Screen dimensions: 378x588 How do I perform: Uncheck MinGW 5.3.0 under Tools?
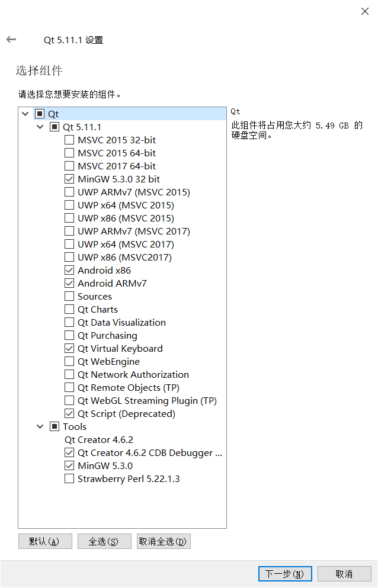[x=69, y=466]
